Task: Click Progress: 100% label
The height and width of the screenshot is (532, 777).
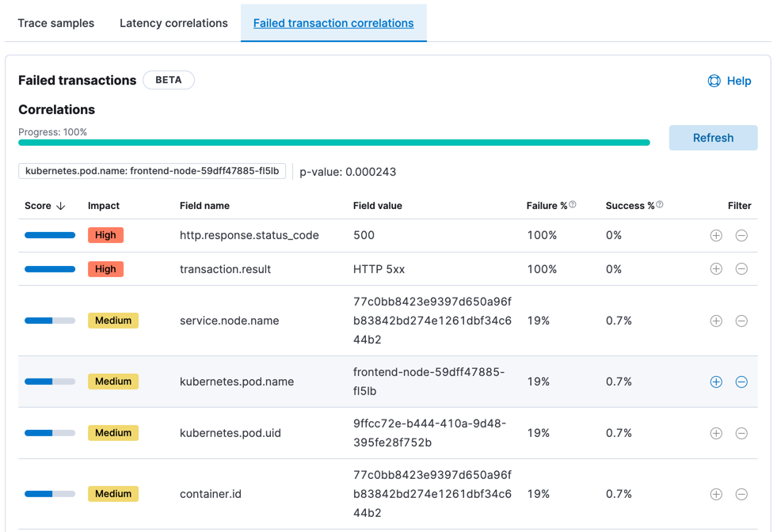Action: pos(52,131)
